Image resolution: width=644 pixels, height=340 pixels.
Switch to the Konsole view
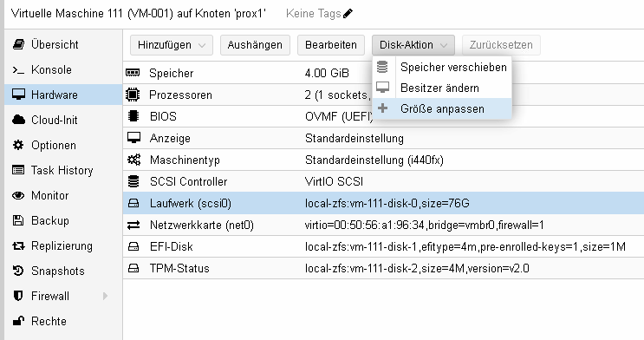63,69
